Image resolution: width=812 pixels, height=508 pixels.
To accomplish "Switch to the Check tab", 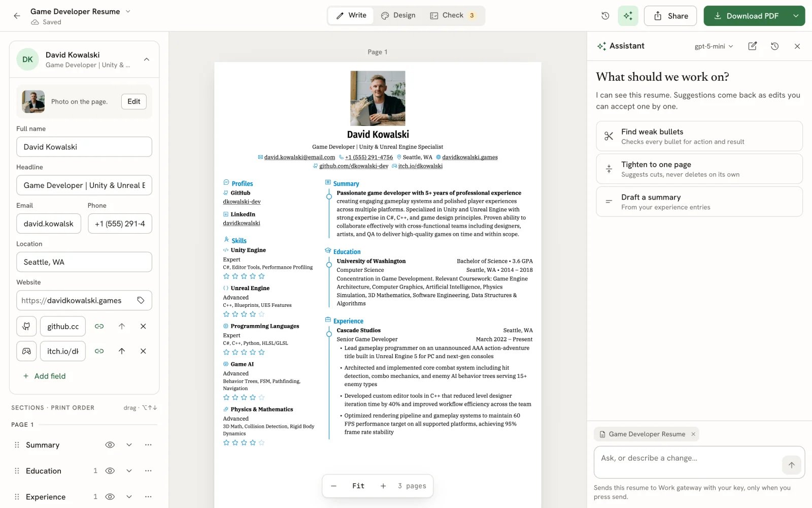I will pyautogui.click(x=453, y=16).
